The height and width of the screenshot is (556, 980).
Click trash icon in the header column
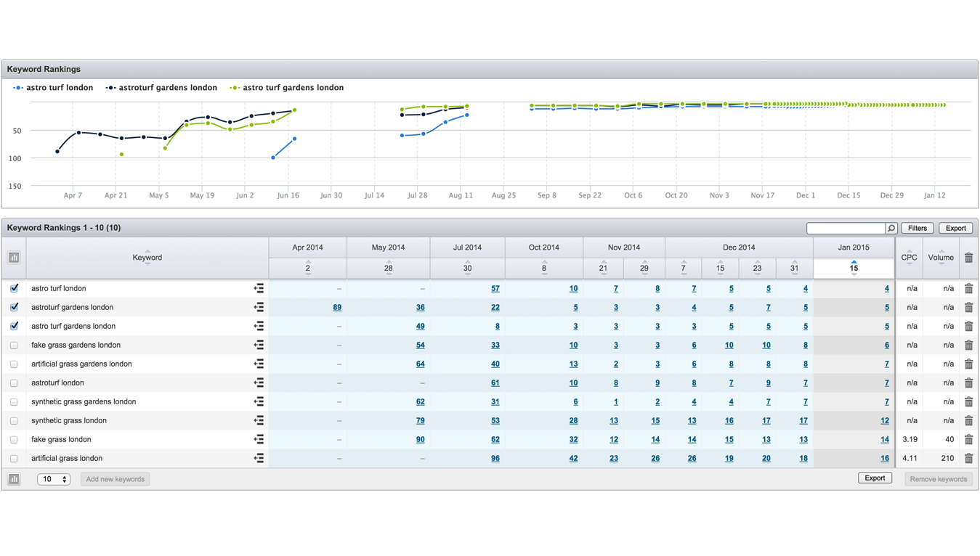(968, 258)
